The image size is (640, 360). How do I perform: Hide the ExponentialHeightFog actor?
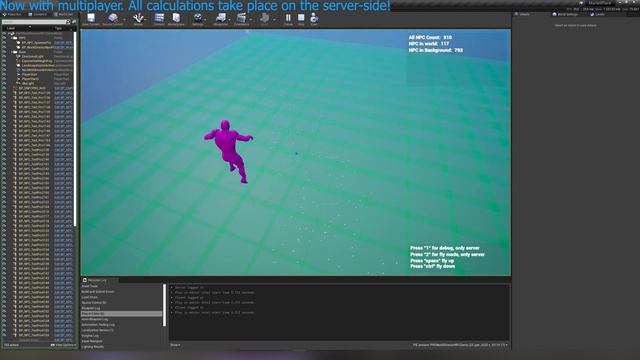(x=4, y=61)
